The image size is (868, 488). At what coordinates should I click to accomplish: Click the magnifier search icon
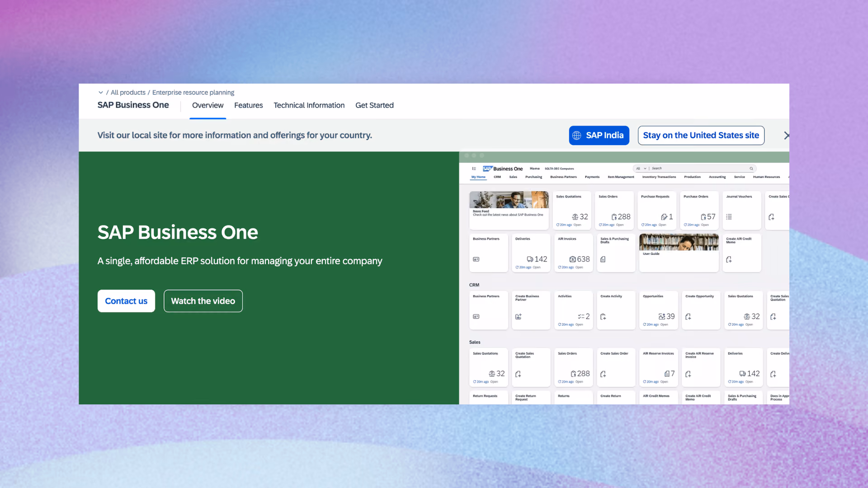pyautogui.click(x=751, y=169)
